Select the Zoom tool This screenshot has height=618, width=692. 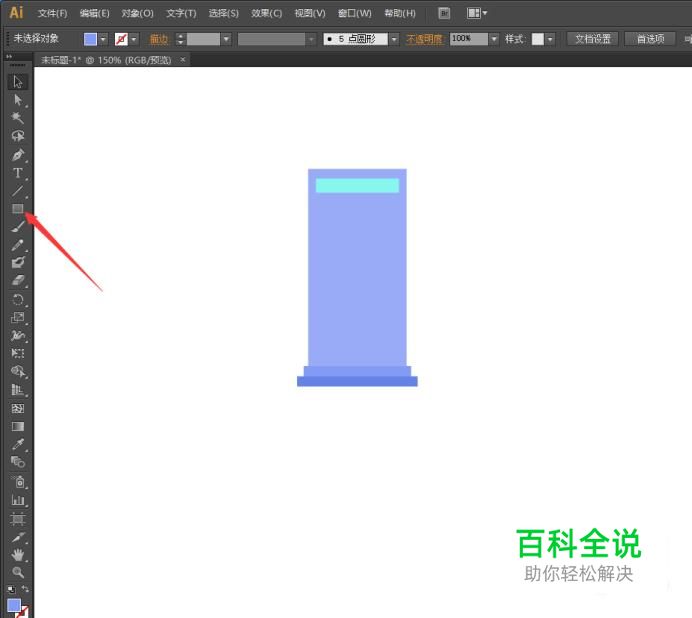pos(18,572)
